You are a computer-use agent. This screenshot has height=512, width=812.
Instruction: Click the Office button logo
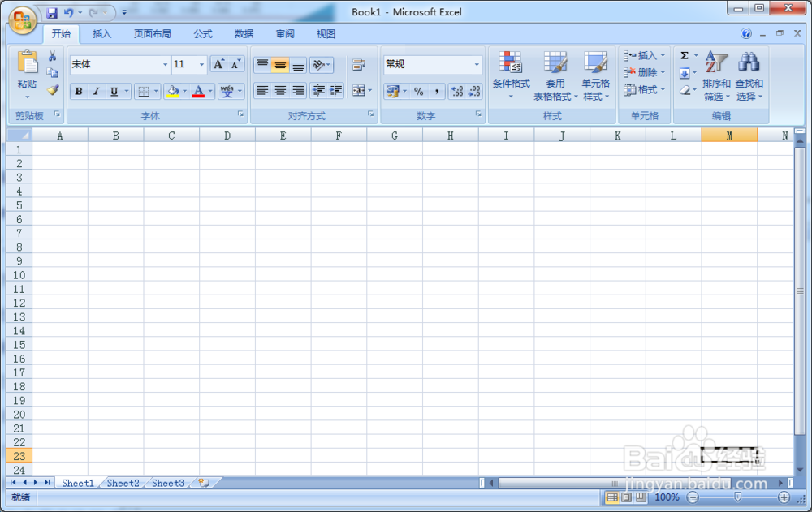tap(22, 21)
